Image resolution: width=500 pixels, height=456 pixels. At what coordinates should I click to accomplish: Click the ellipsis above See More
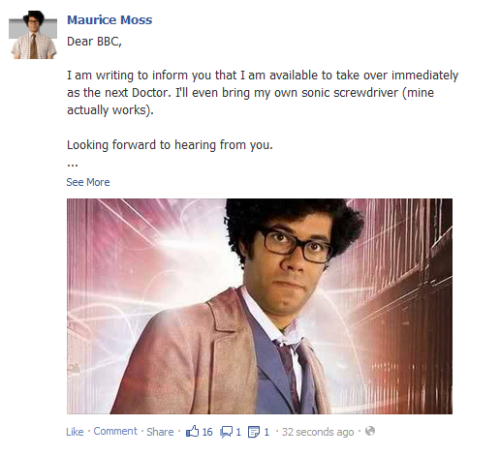tap(72, 165)
